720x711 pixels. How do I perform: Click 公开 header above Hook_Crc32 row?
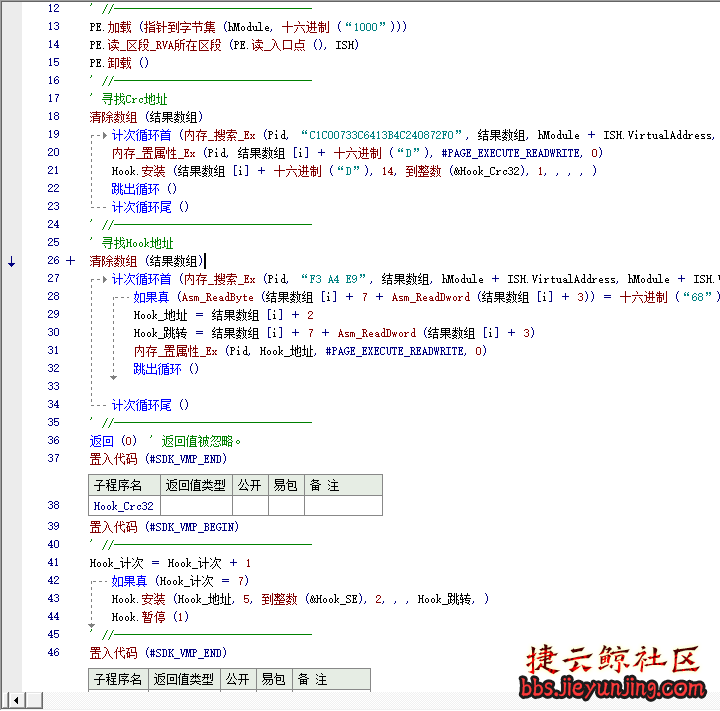[250, 485]
